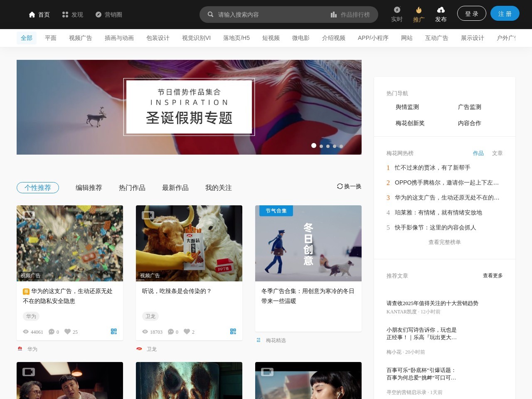This screenshot has height=399, width=532.
Task: Expand full ranking via 查看完整榜单
Action: pyautogui.click(x=444, y=242)
